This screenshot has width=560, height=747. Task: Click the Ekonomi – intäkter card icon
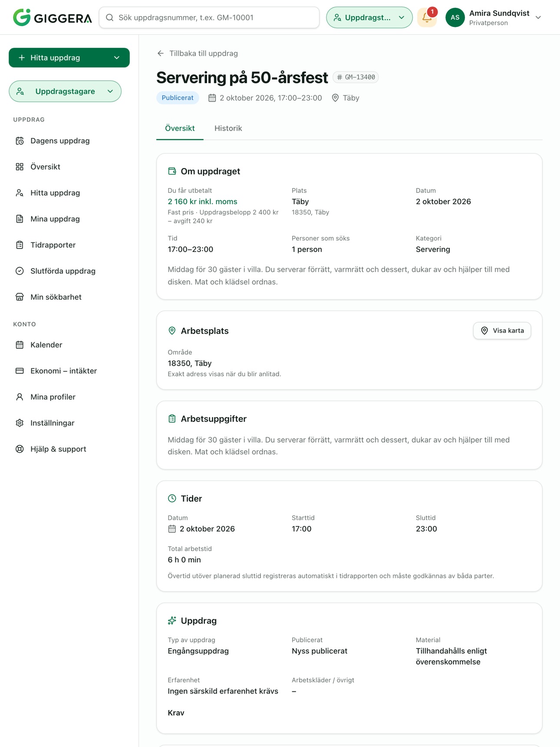pos(20,371)
